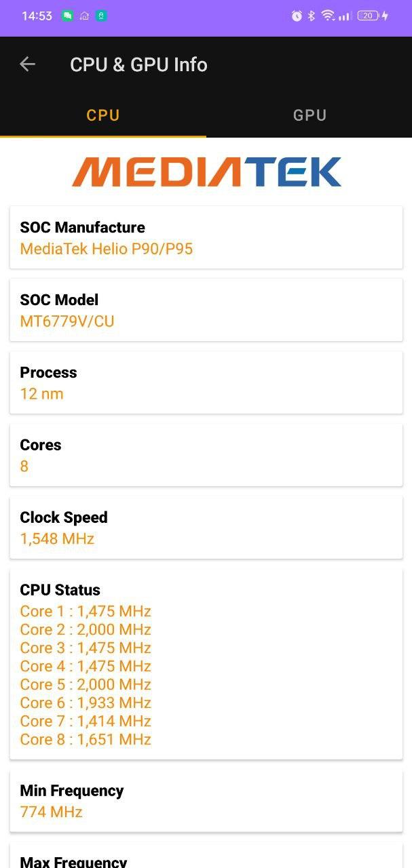Tap the Bluetooth status icon
The width and height of the screenshot is (412, 868).
[x=312, y=16]
